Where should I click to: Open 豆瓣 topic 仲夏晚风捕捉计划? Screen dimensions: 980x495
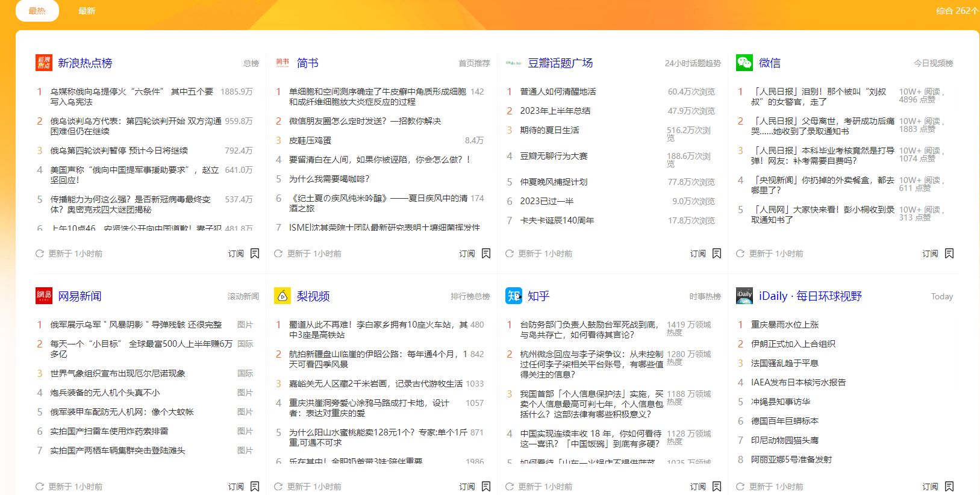tap(554, 182)
